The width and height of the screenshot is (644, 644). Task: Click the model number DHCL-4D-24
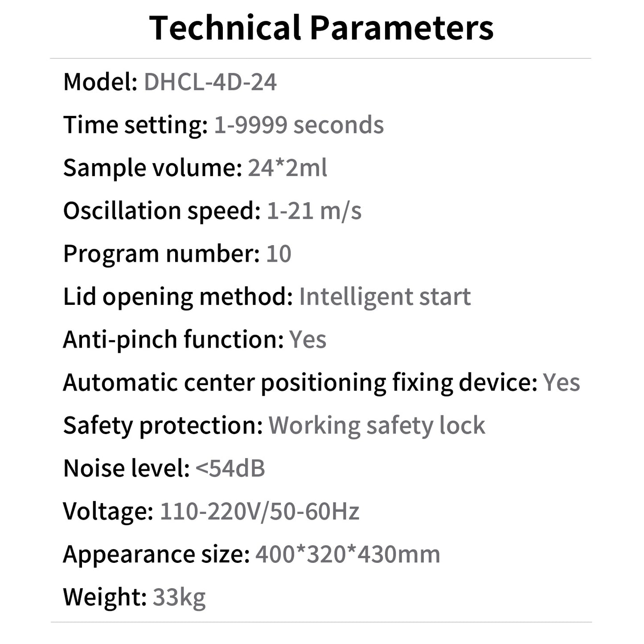[210, 82]
